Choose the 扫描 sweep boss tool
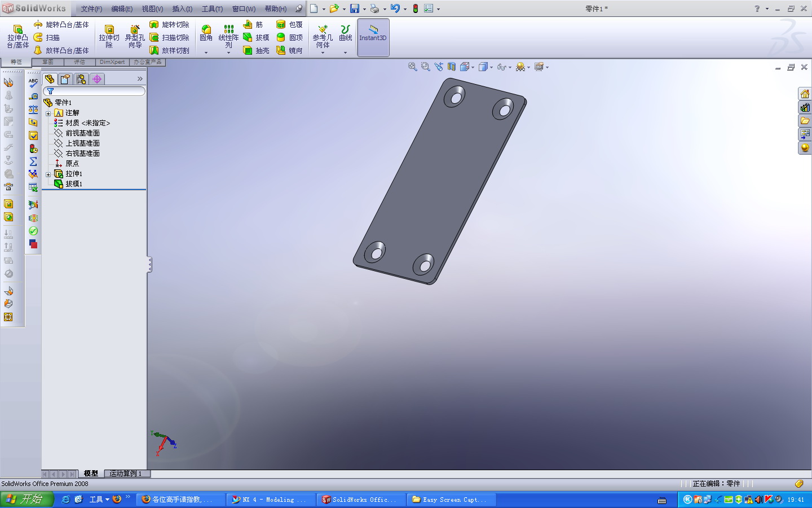Viewport: 812px width, 508px height. point(47,38)
